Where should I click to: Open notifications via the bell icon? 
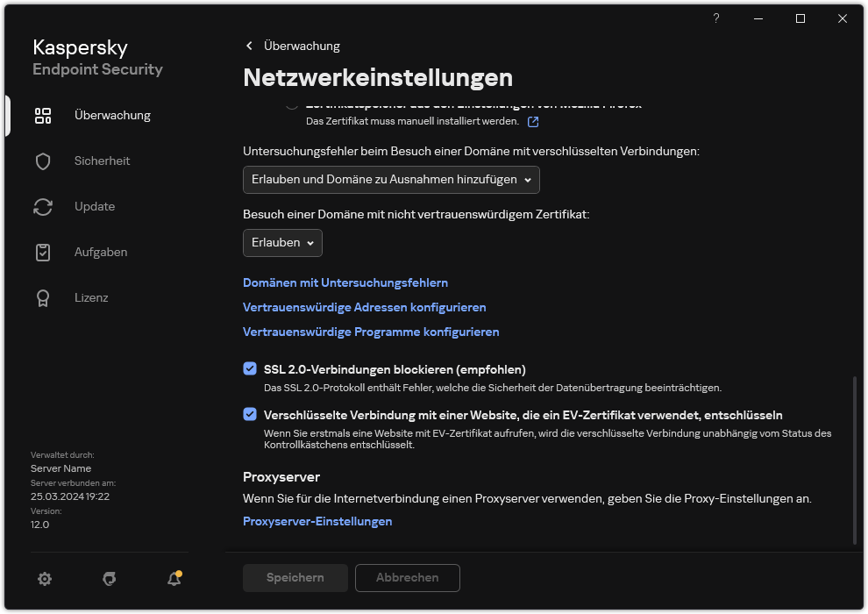point(173,579)
